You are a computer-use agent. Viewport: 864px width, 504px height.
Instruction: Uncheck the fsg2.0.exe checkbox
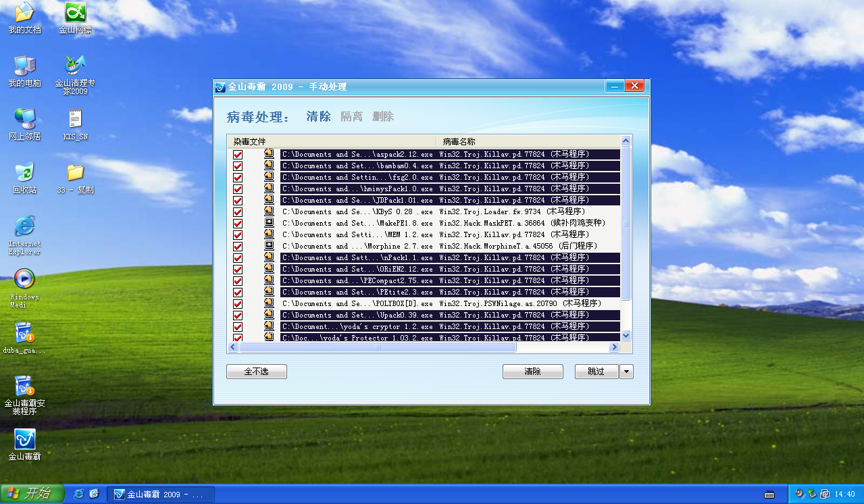tap(238, 178)
